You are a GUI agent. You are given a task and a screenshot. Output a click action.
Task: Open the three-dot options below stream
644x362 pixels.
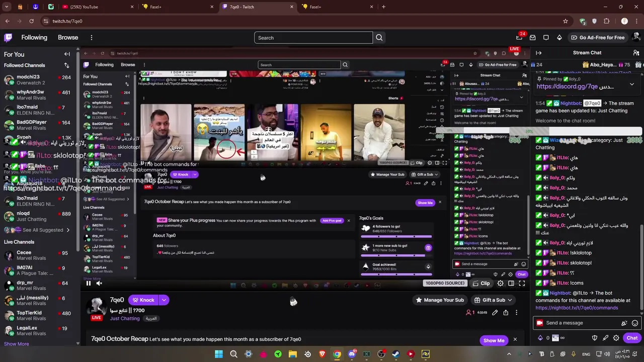(516, 313)
